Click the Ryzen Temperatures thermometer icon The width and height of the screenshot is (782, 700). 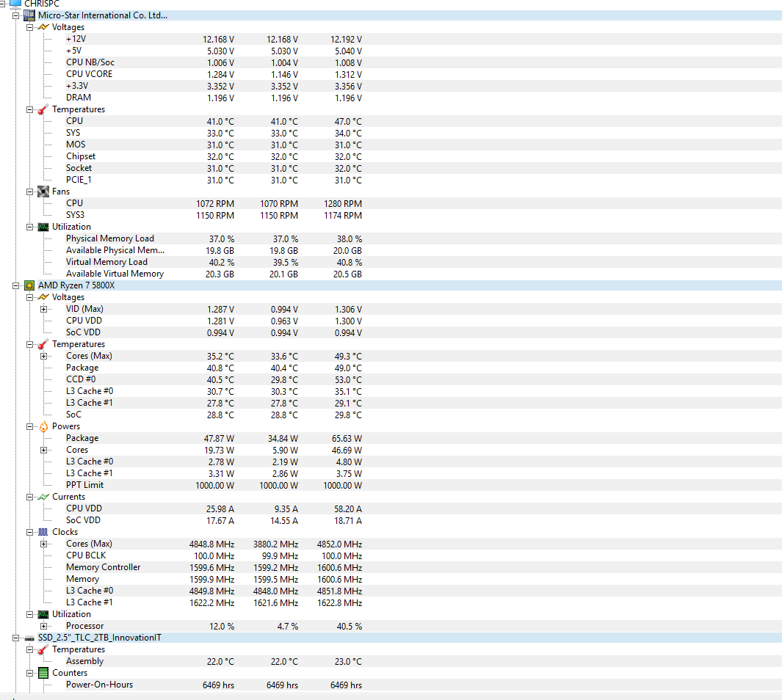[x=43, y=344]
